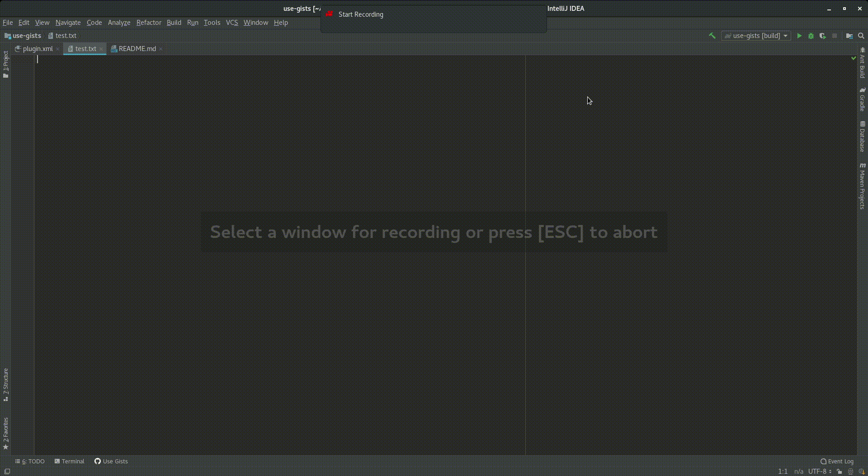Toggle the read-only lock for test.txt
This screenshot has width=868, height=476.
coord(839,471)
